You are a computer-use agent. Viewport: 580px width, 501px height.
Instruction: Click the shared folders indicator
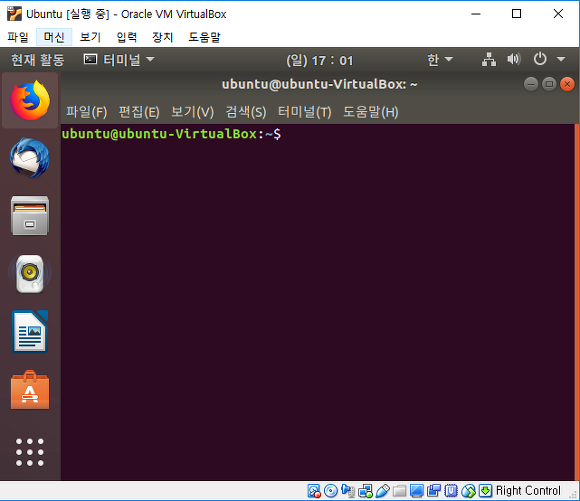pos(399,491)
